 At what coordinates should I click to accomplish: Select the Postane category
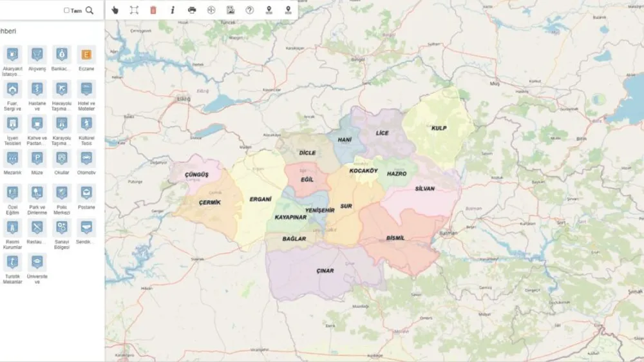coord(86,193)
